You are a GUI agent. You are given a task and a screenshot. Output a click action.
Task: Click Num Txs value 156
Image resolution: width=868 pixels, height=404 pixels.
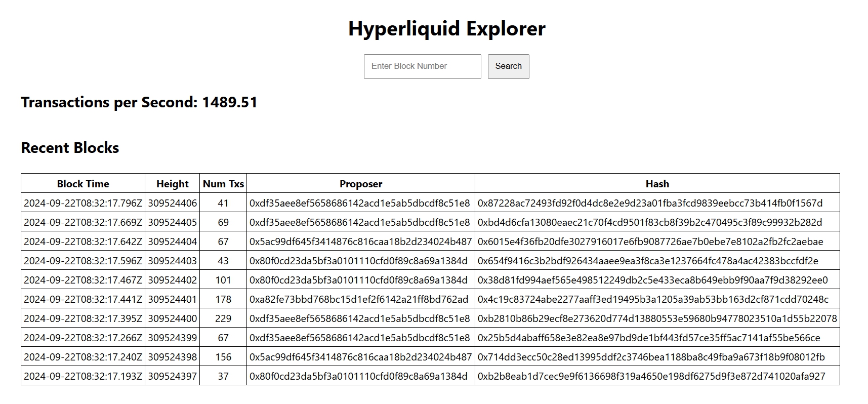point(223,357)
